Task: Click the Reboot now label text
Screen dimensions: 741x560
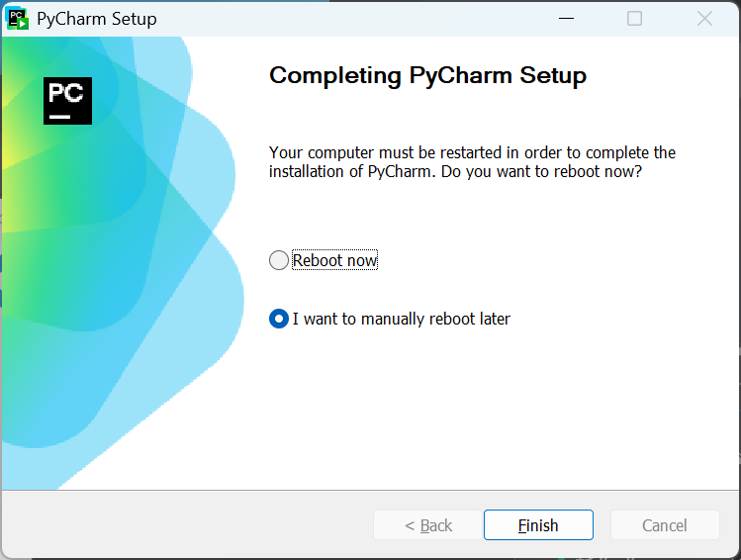Action: tap(334, 260)
